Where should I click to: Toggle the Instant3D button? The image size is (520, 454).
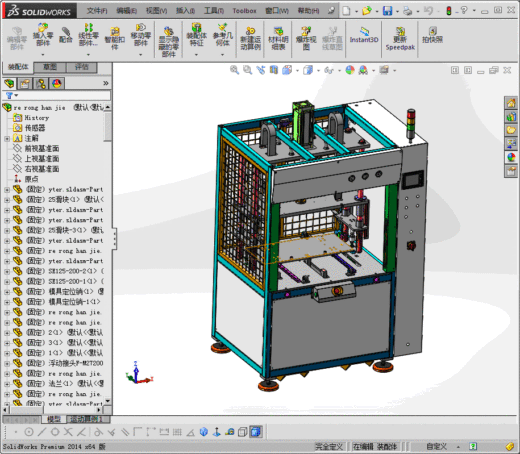click(364, 35)
